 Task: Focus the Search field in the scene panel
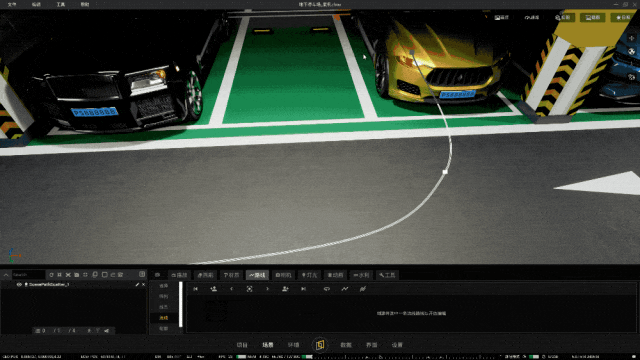28,275
